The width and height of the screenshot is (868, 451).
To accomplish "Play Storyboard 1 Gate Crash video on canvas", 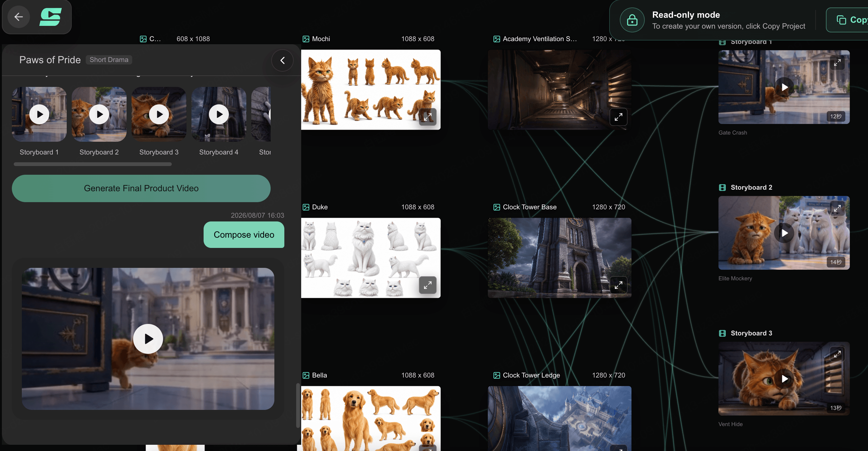I will pyautogui.click(x=784, y=87).
